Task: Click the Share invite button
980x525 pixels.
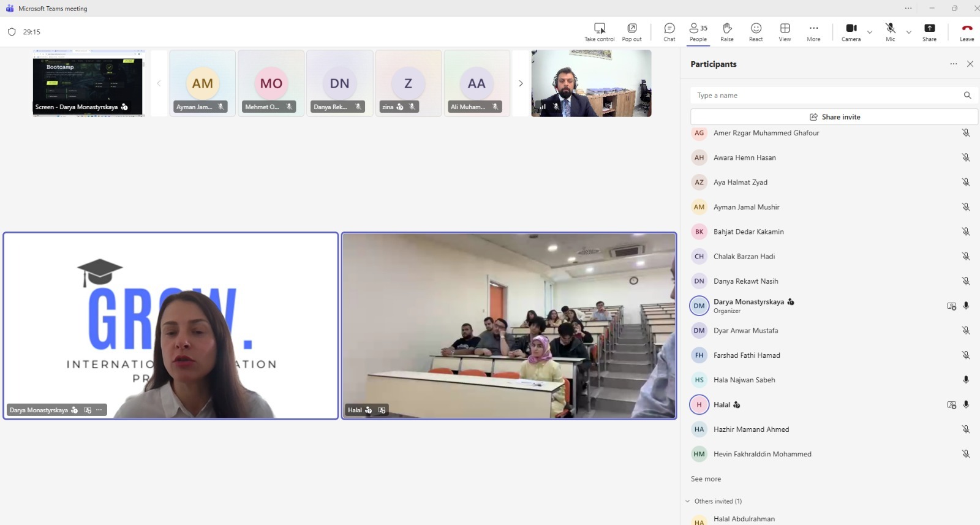Action: click(834, 117)
